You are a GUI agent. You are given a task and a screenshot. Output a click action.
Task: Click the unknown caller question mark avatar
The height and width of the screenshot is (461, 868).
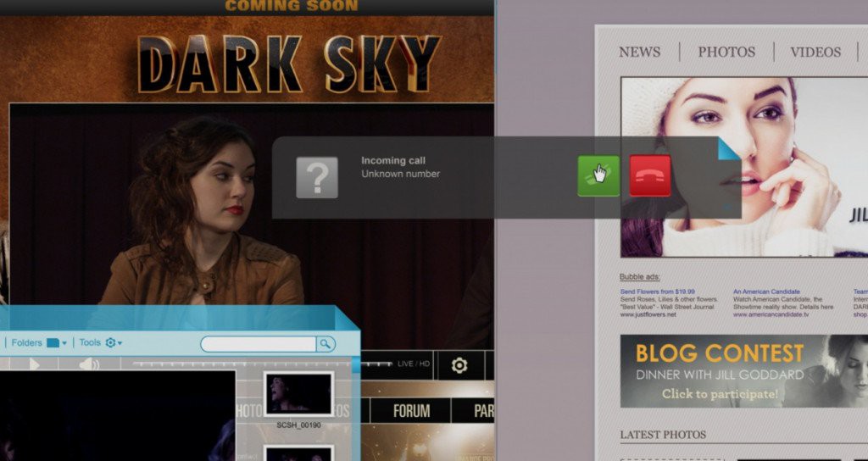[317, 177]
